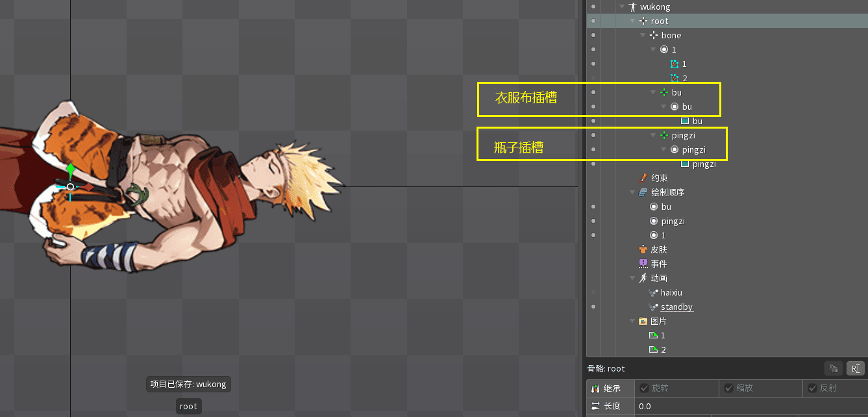This screenshot has height=417, width=868.
Task: Toggle visibility dot for standby animation
Action: [x=593, y=307]
